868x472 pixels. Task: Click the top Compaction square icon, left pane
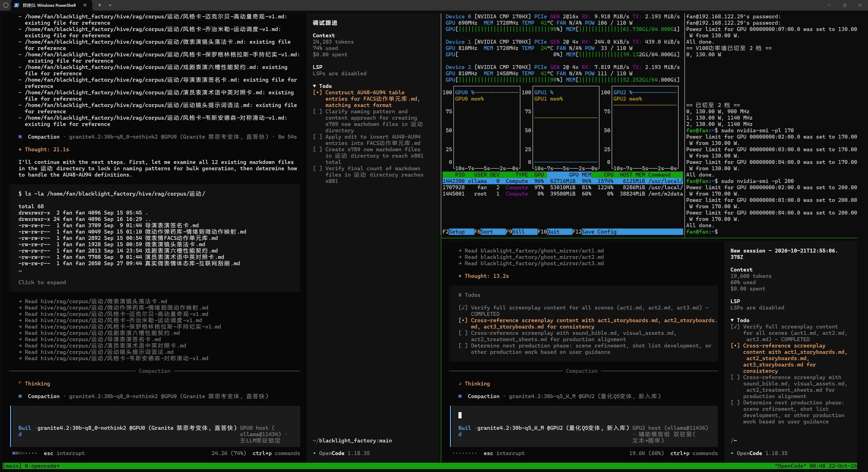pyautogui.click(x=20, y=137)
